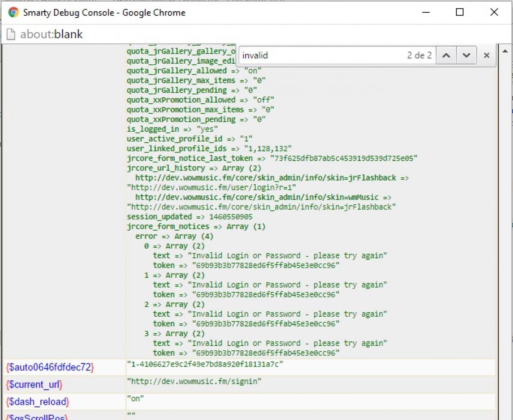Close the find-in-page bar
This screenshot has width=513, height=420.
pos(487,55)
